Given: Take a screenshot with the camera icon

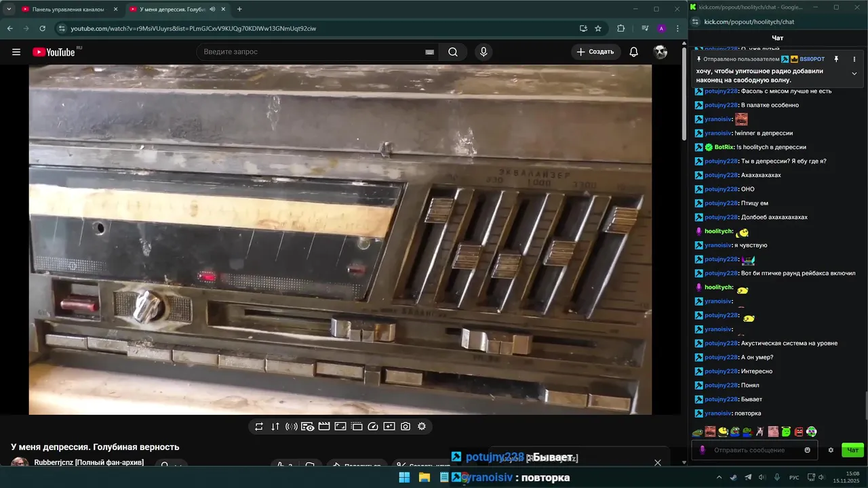Looking at the screenshot, I should pyautogui.click(x=406, y=426).
